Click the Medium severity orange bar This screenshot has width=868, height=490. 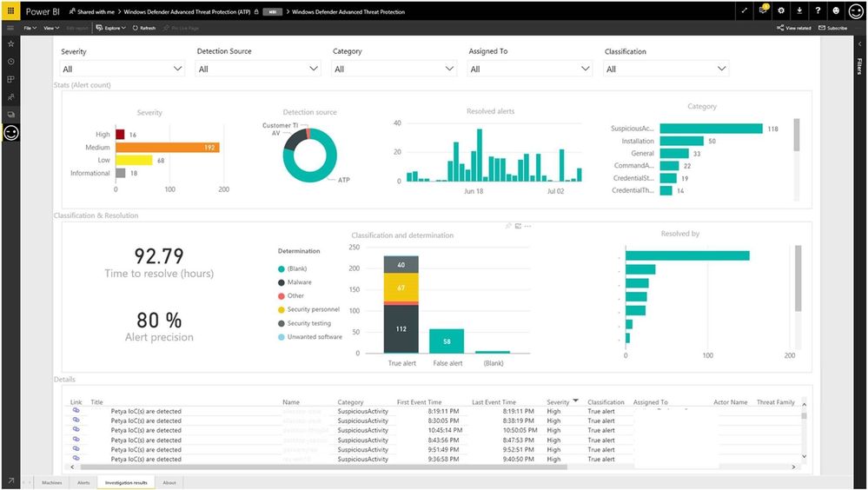click(168, 148)
